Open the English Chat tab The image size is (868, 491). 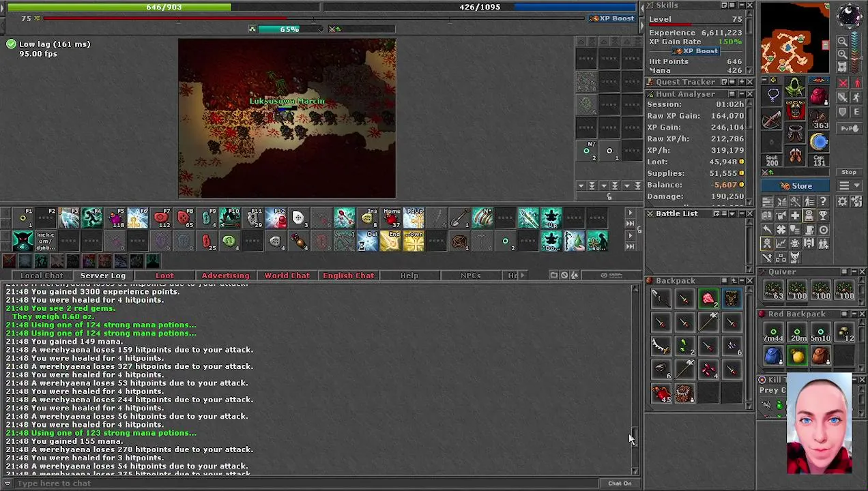coord(348,276)
